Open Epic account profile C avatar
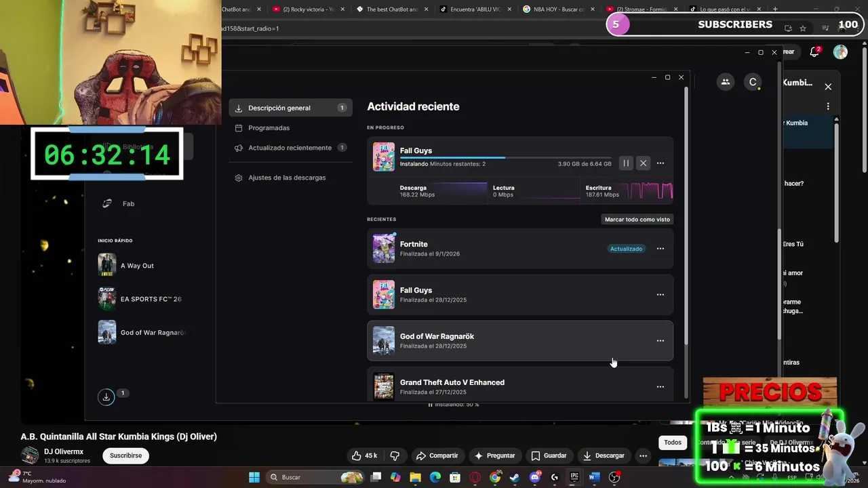Image resolution: width=868 pixels, height=488 pixels. click(x=752, y=82)
